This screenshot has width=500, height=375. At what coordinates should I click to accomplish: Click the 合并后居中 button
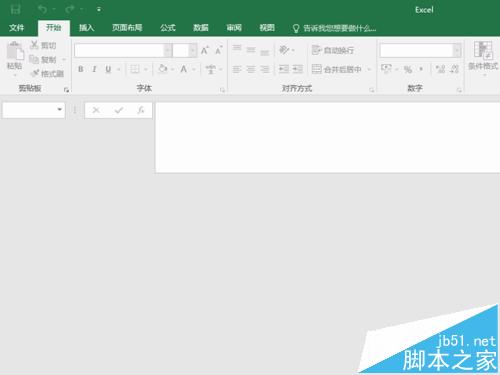point(337,69)
